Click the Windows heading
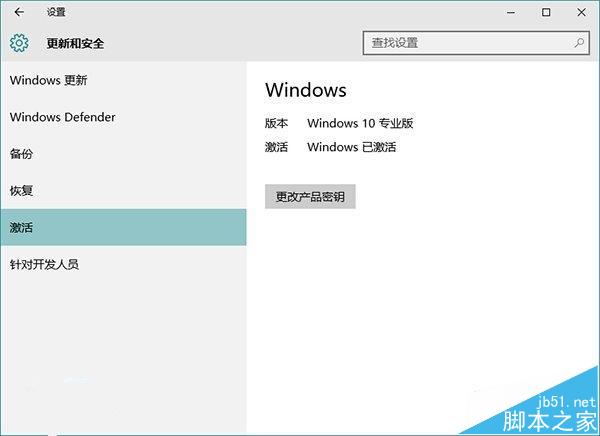Image resolution: width=600 pixels, height=436 pixels. [x=306, y=90]
